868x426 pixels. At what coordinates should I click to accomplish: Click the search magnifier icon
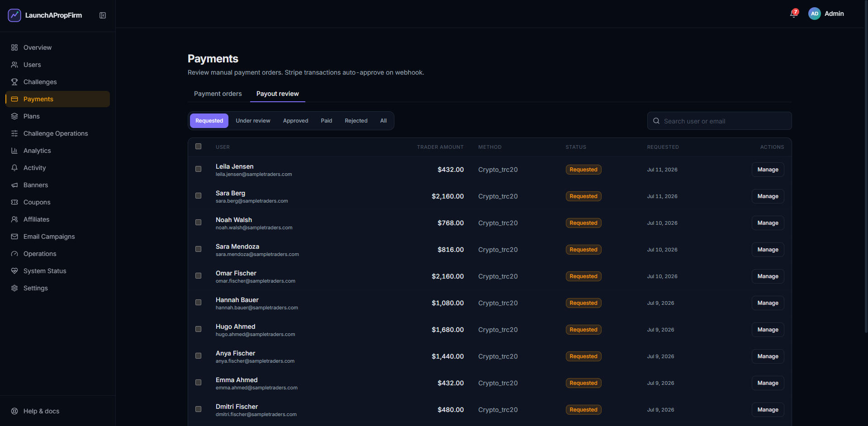[x=656, y=121]
